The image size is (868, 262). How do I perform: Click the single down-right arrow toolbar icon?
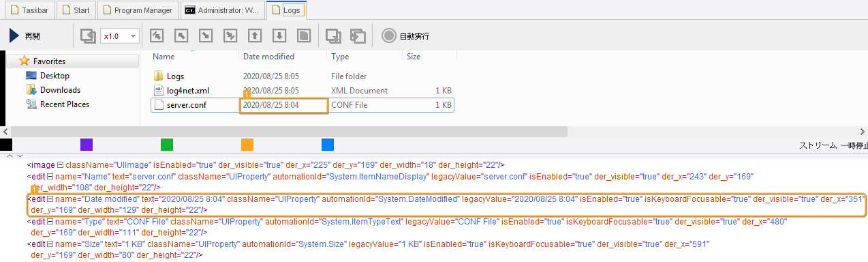click(205, 36)
